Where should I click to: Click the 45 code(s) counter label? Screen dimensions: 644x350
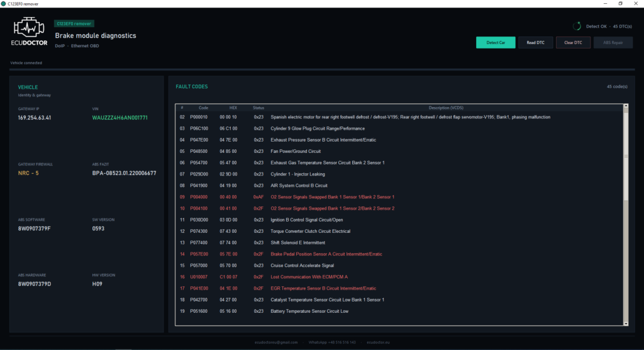pyautogui.click(x=617, y=87)
